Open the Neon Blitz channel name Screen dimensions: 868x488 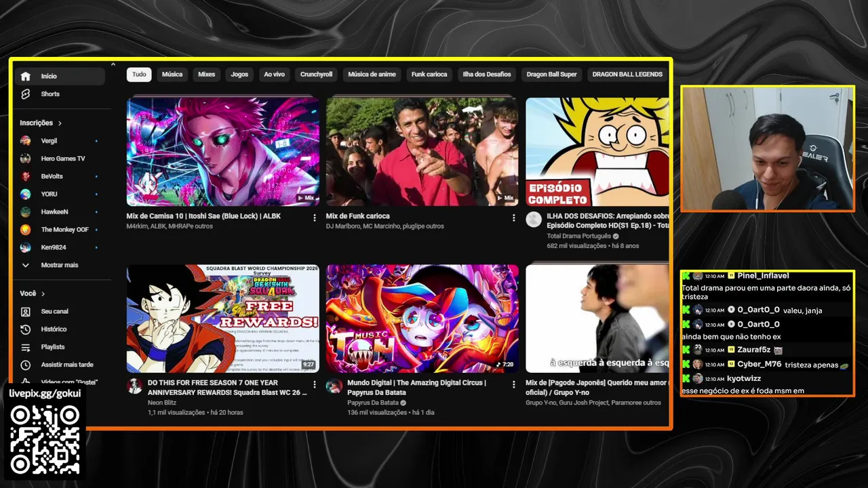[x=162, y=403]
